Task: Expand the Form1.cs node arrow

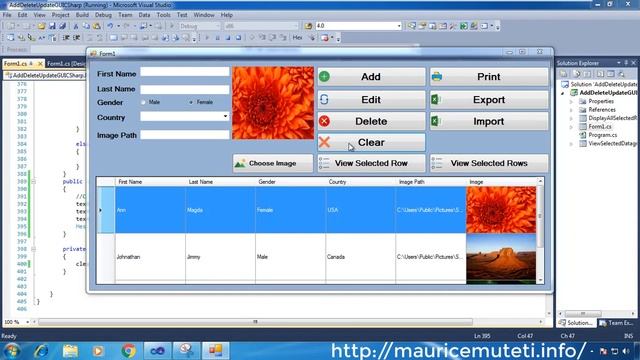Action: pyautogui.click(x=571, y=127)
